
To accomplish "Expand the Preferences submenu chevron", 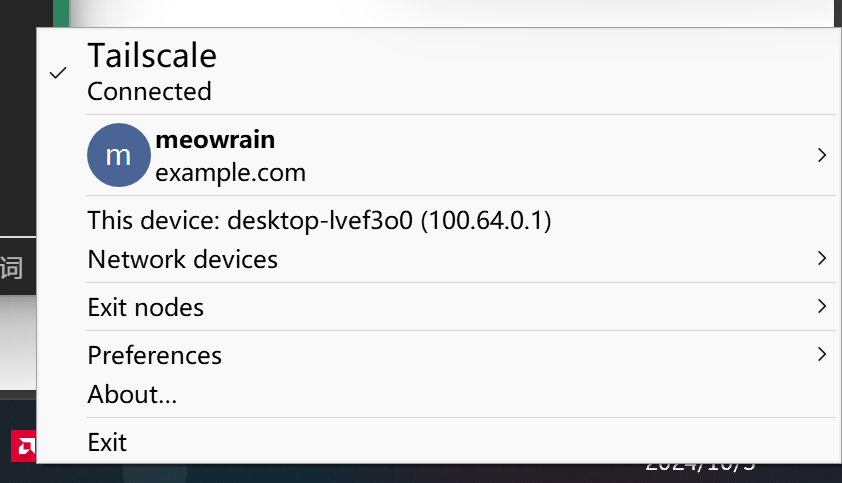I will (821, 354).
